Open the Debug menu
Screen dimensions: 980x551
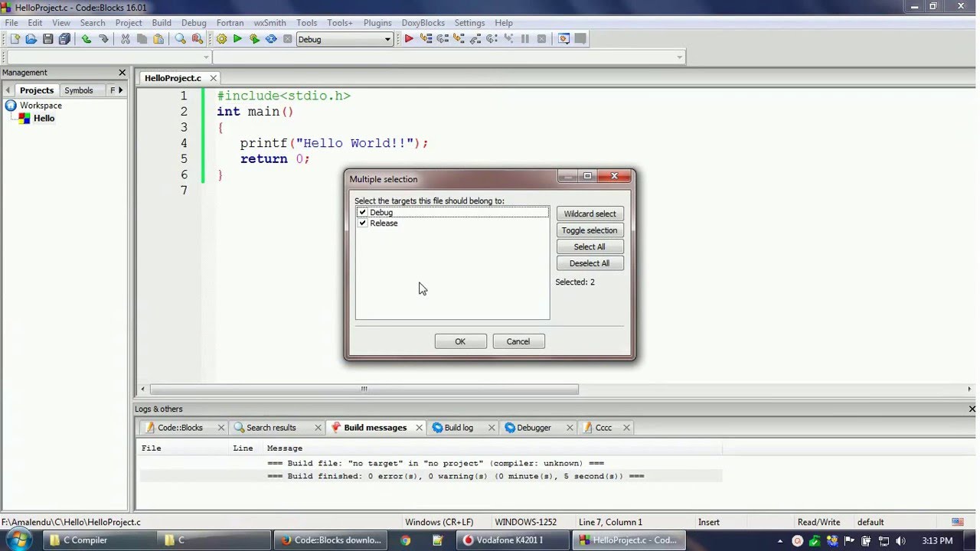click(x=194, y=23)
